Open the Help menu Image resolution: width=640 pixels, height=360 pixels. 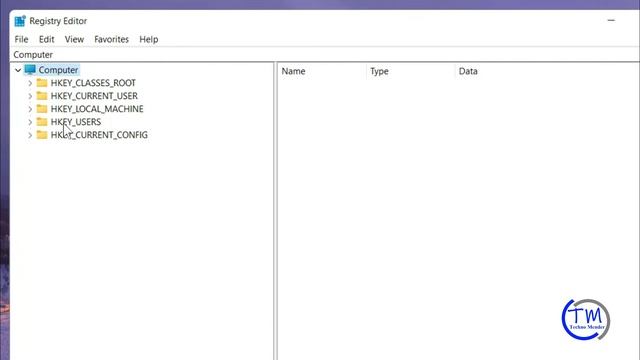pos(149,40)
